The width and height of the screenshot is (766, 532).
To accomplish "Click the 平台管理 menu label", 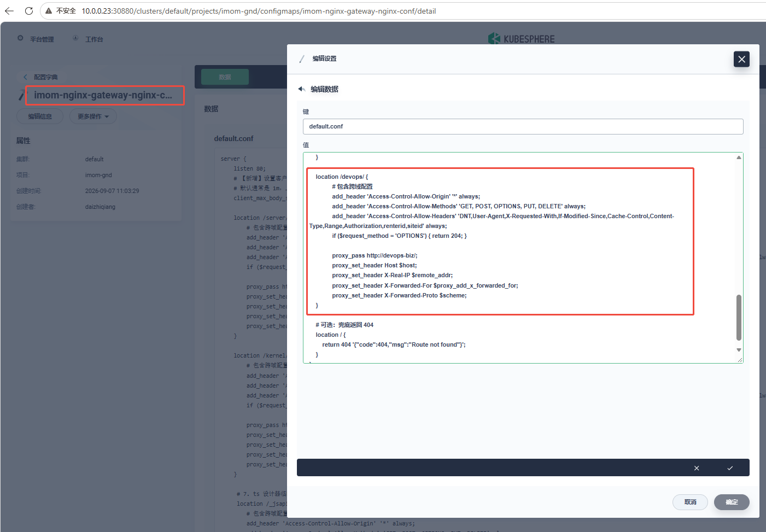I will (42, 39).
